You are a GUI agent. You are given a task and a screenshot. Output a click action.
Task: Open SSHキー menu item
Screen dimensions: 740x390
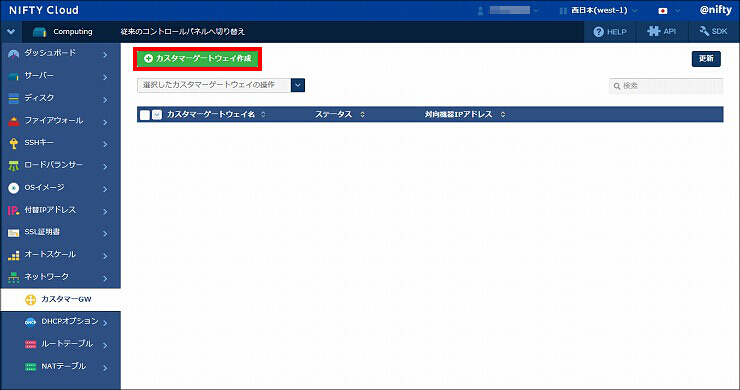click(x=60, y=143)
